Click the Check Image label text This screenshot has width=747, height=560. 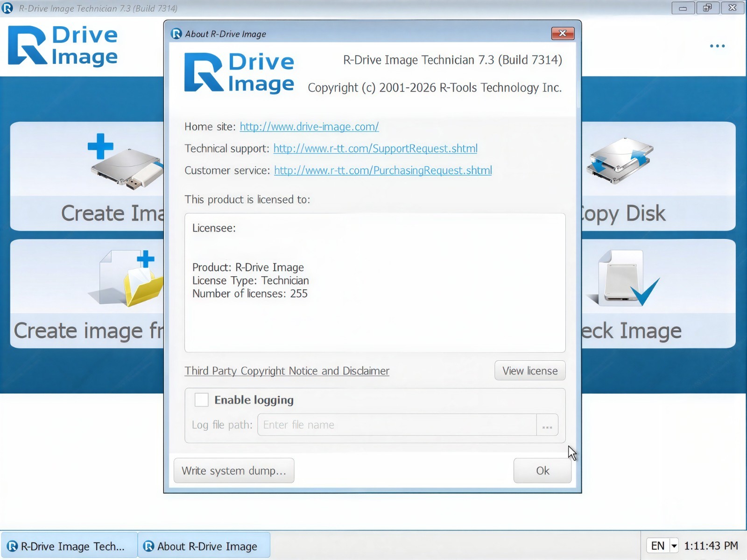click(x=632, y=331)
